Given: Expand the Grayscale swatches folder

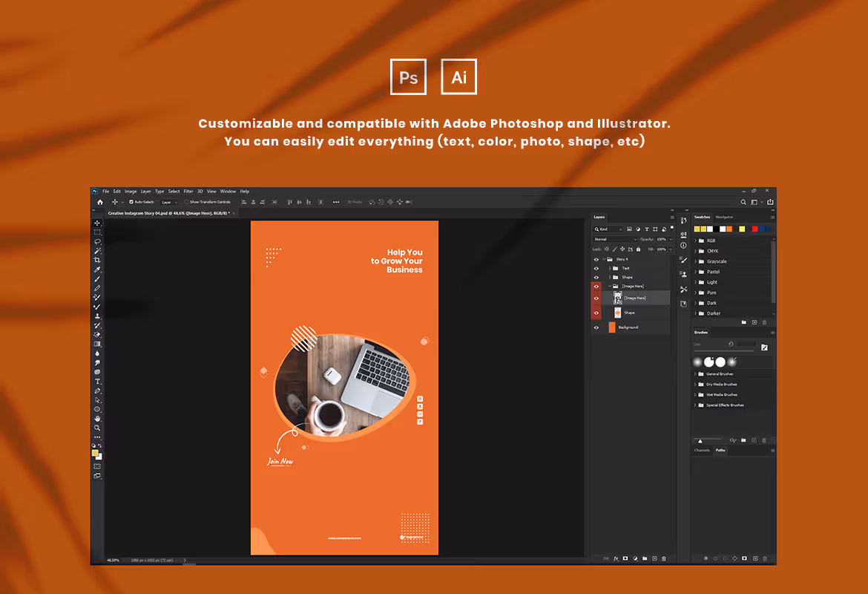Looking at the screenshot, I should click(696, 261).
